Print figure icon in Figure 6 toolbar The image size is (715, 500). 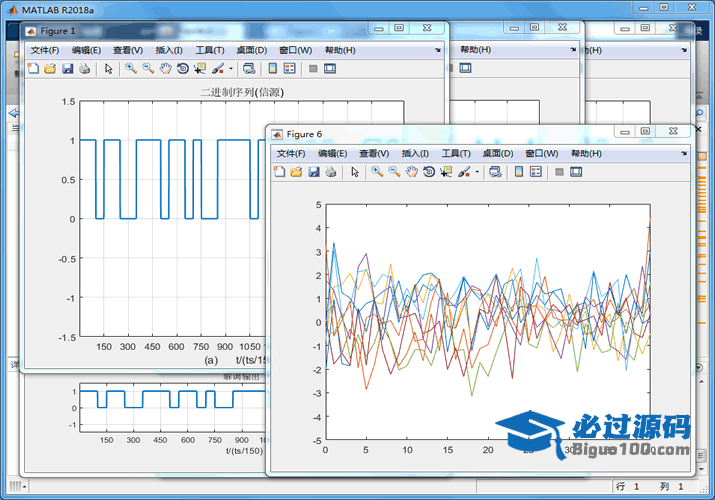331,172
